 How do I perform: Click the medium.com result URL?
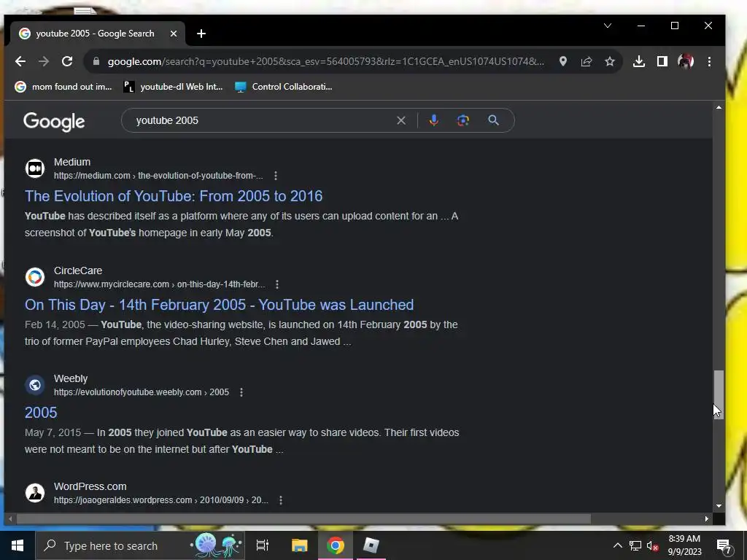click(x=158, y=176)
